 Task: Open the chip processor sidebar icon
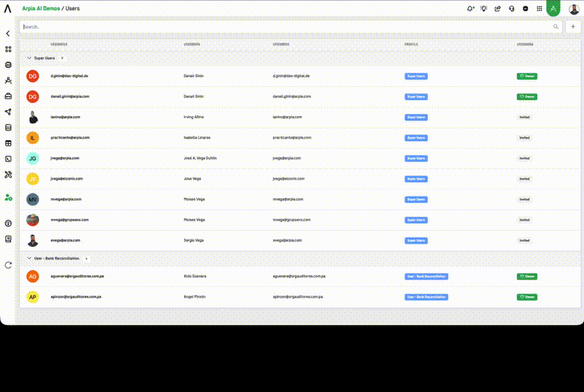click(x=8, y=65)
